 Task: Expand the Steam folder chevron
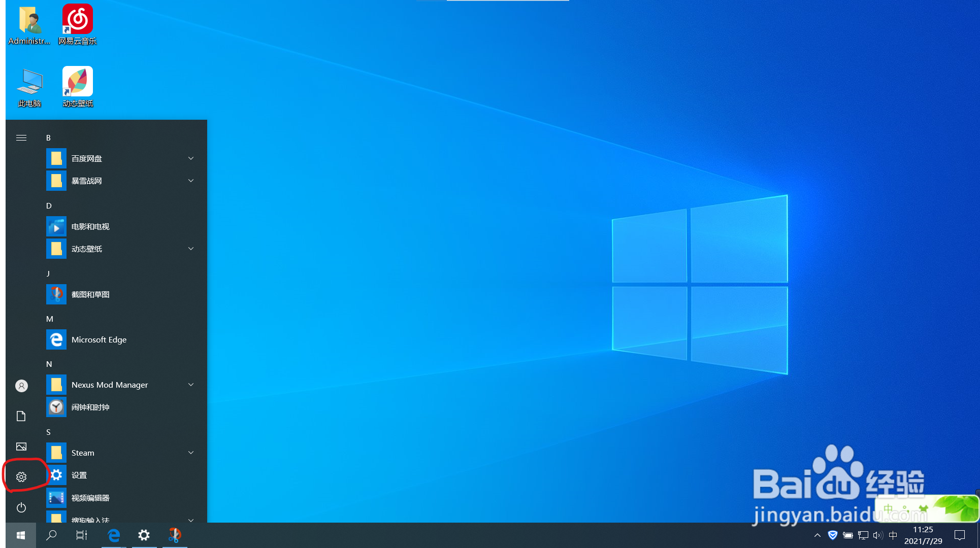191,453
